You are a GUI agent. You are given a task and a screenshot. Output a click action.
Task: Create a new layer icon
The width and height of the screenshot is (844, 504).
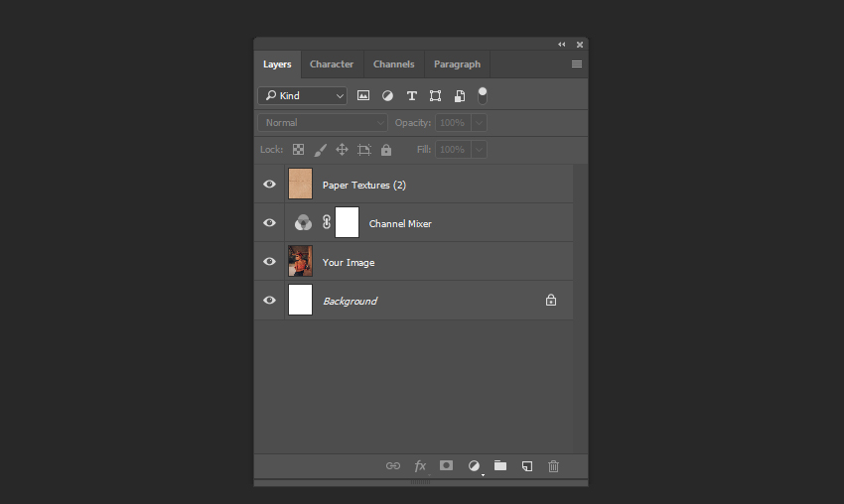click(527, 466)
